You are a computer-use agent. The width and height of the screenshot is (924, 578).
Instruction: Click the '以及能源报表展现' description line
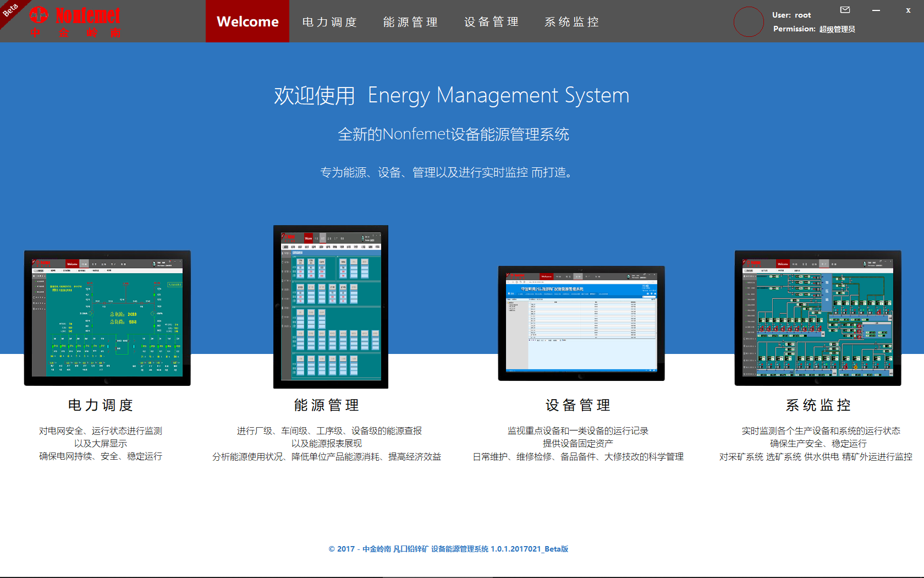point(327,443)
